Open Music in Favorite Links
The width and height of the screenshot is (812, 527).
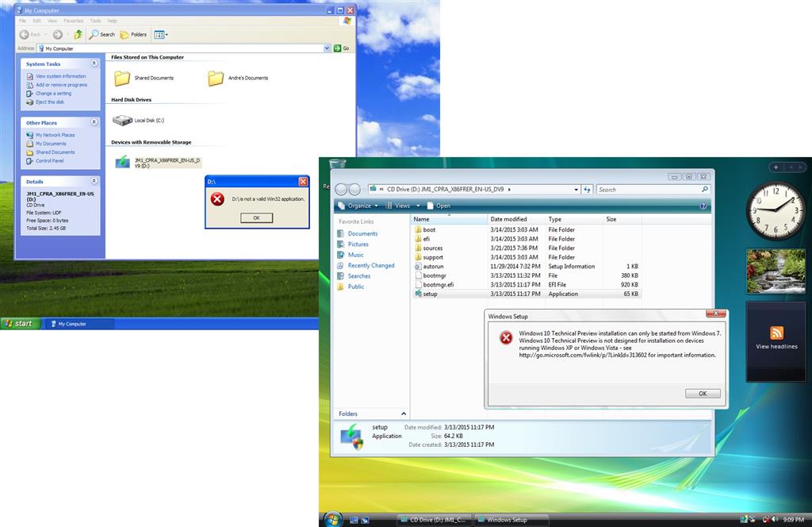[x=355, y=255]
